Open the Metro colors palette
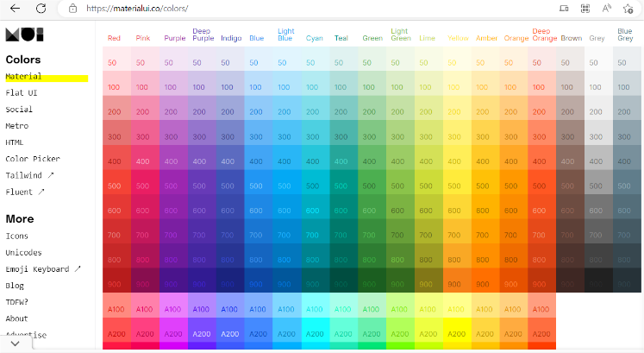Viewport: 644px width, 353px height. [17, 126]
